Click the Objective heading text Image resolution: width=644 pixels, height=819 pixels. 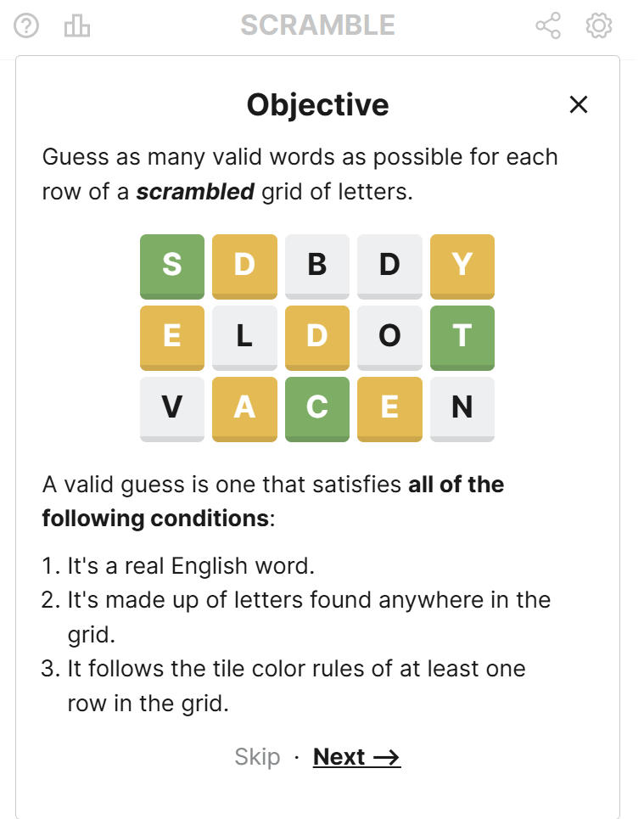[x=317, y=105]
